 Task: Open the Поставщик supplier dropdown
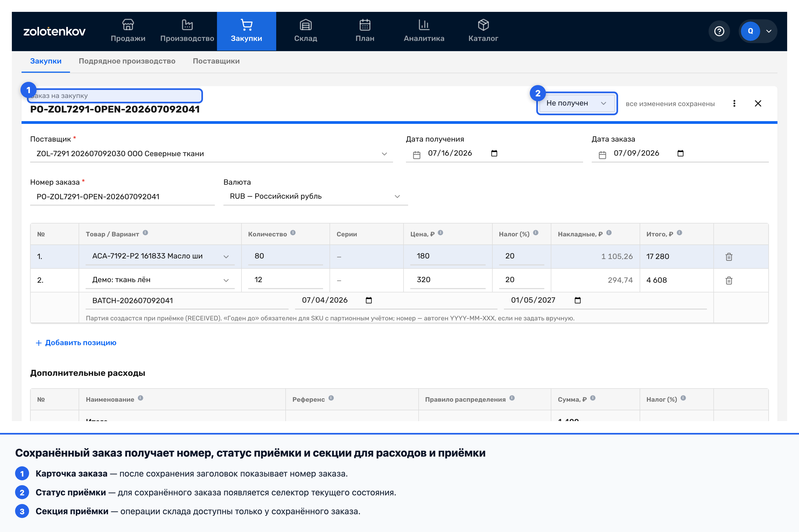coord(211,154)
